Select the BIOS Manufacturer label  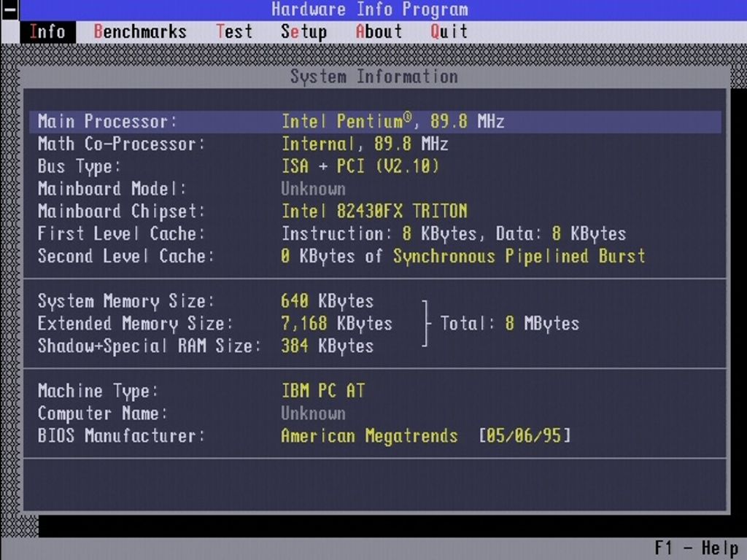pos(121,436)
